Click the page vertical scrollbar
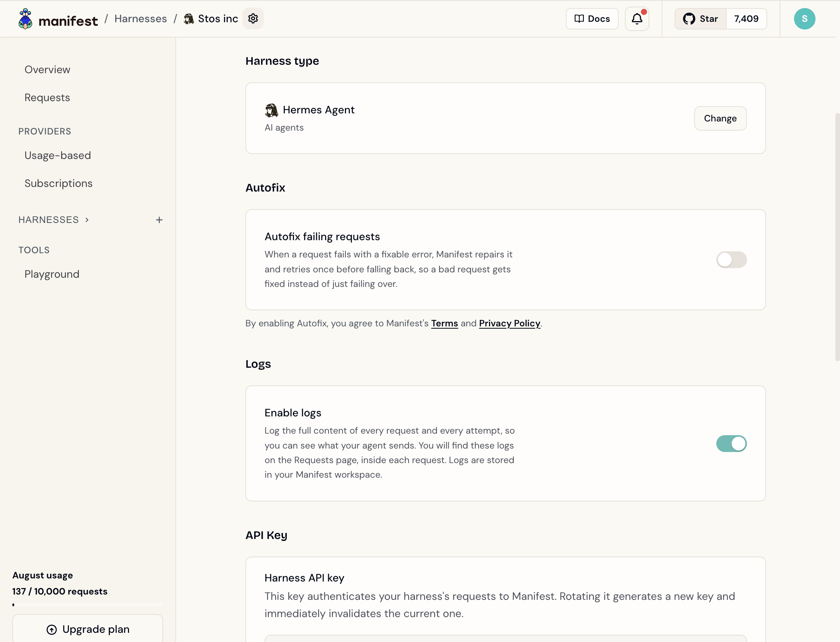The image size is (840, 642). (x=837, y=237)
